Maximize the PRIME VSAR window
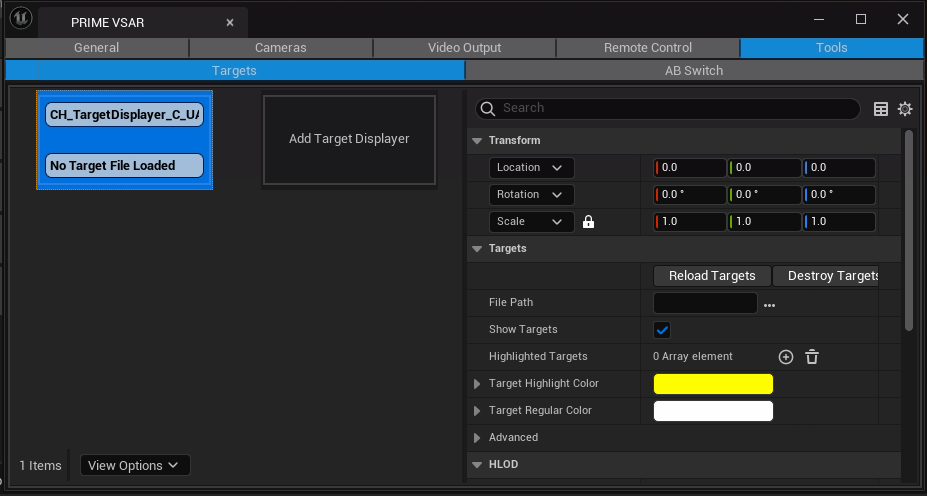Screen dimensions: 927x496 861,20
